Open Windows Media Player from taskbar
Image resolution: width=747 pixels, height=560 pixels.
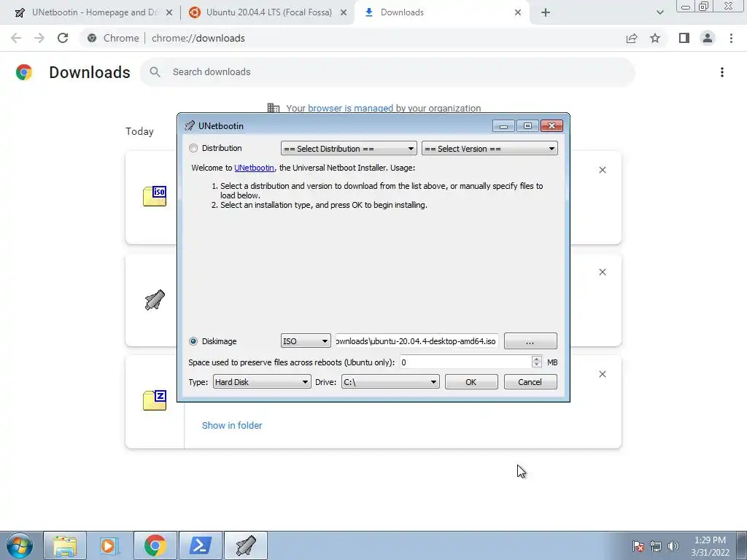tap(109, 545)
